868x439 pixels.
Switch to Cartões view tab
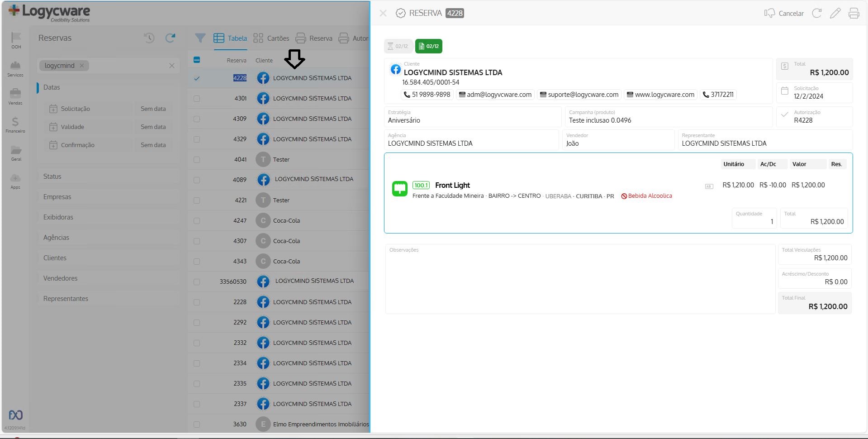click(271, 38)
